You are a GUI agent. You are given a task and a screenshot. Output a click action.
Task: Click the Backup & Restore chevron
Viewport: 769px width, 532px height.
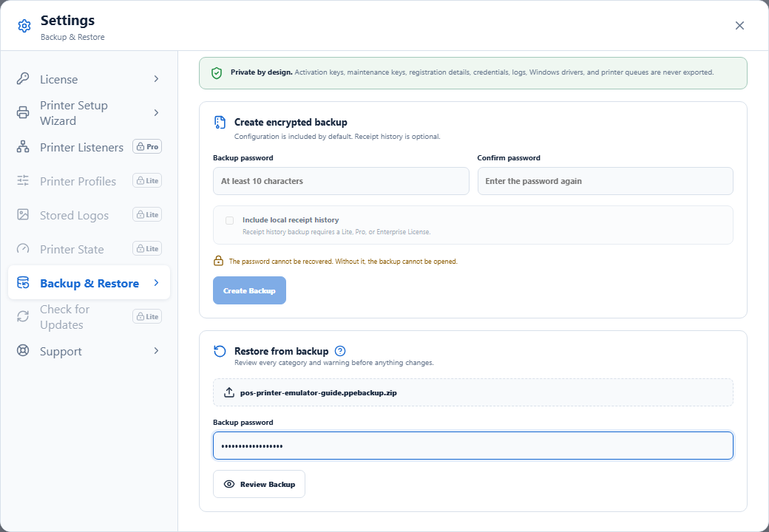point(156,283)
